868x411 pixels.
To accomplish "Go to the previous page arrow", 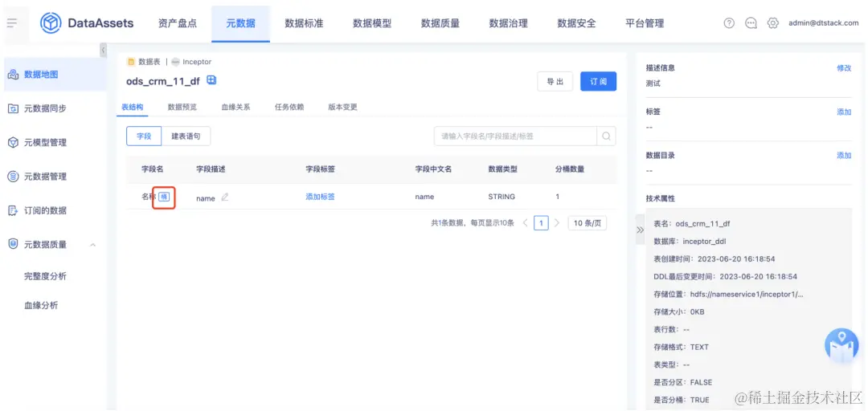I will point(526,223).
